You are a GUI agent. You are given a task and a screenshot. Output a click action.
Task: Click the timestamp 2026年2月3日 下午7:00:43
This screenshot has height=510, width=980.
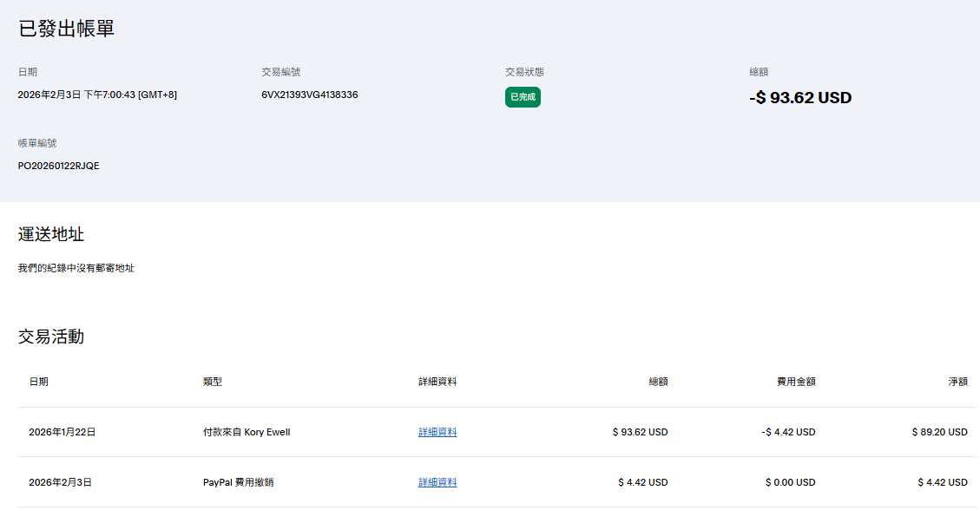tap(97, 95)
